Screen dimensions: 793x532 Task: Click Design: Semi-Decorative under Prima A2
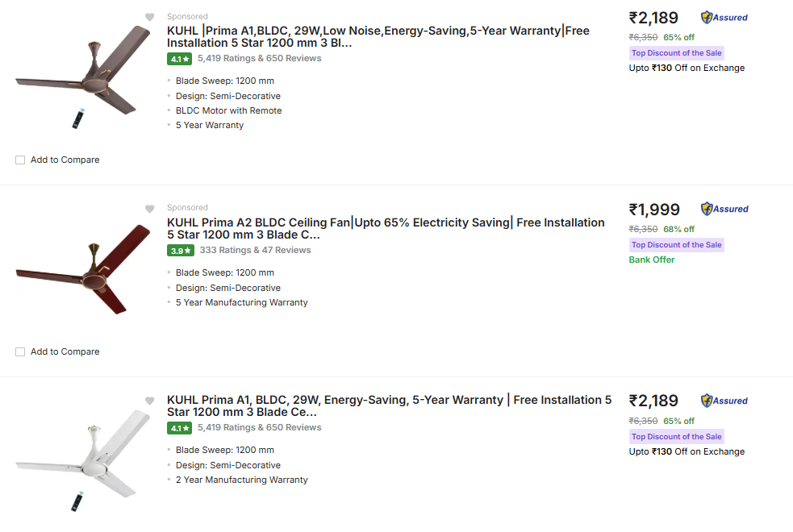[x=228, y=288]
